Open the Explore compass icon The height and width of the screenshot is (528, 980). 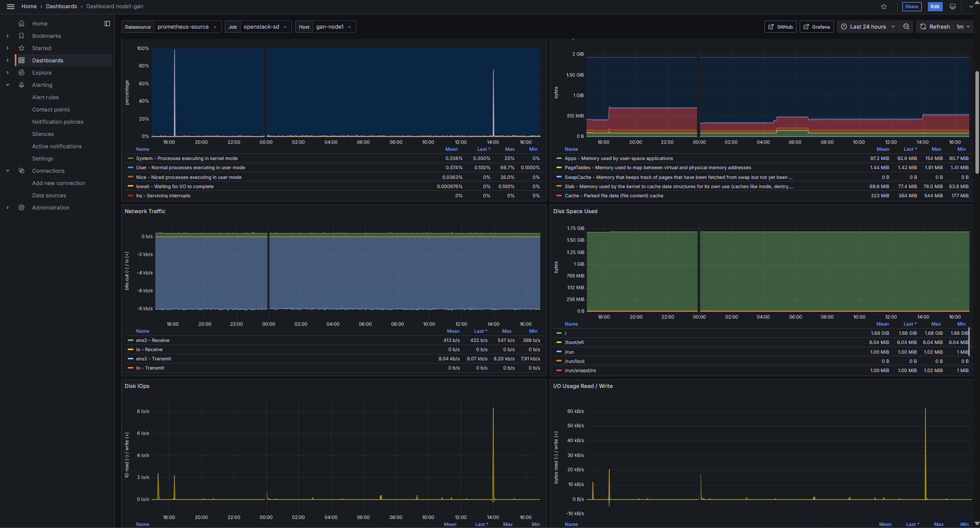pos(21,73)
